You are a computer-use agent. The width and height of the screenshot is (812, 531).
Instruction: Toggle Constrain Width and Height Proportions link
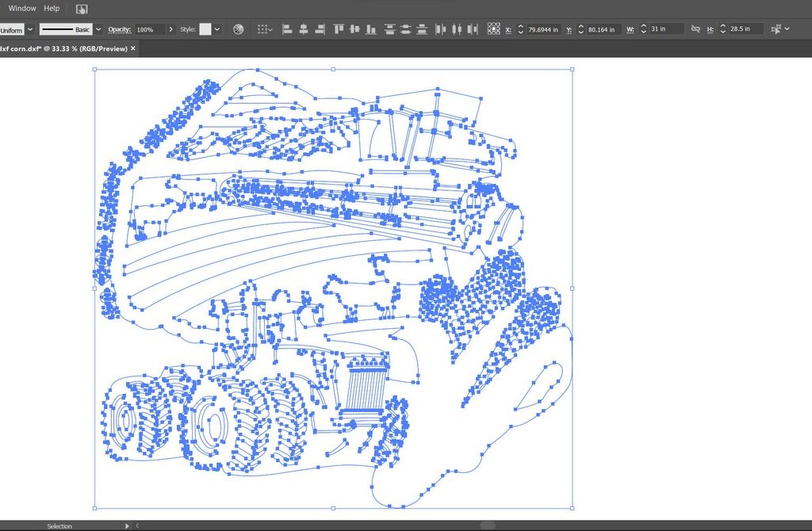(x=695, y=29)
